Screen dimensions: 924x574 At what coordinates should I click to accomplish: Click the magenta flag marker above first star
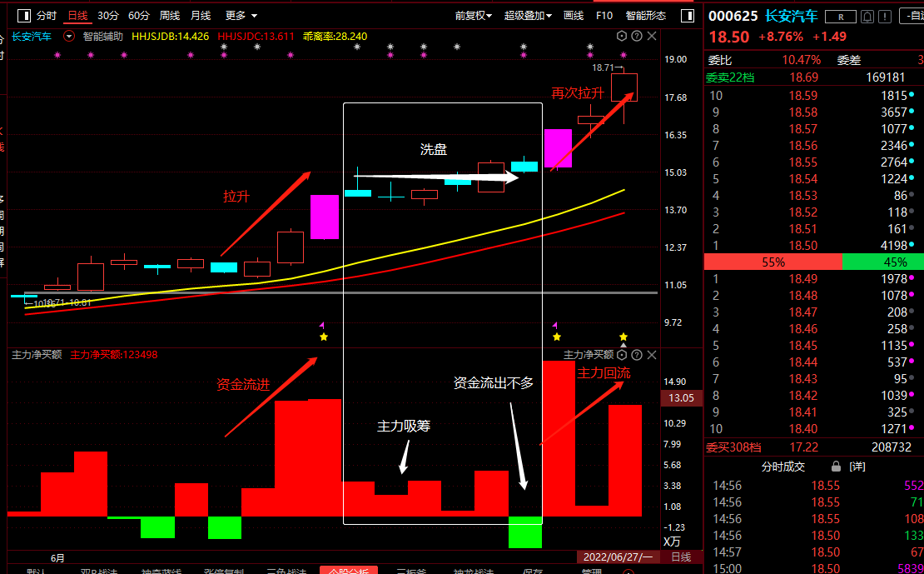click(x=322, y=325)
